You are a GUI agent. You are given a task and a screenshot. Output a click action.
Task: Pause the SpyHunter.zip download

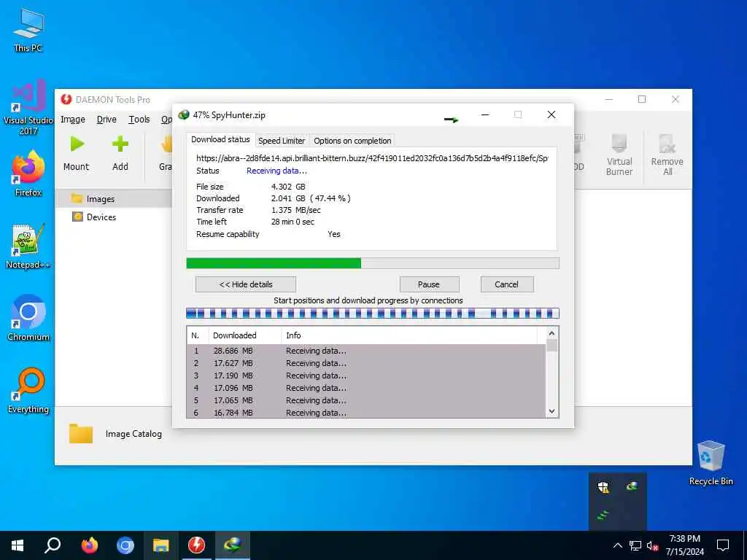point(429,284)
